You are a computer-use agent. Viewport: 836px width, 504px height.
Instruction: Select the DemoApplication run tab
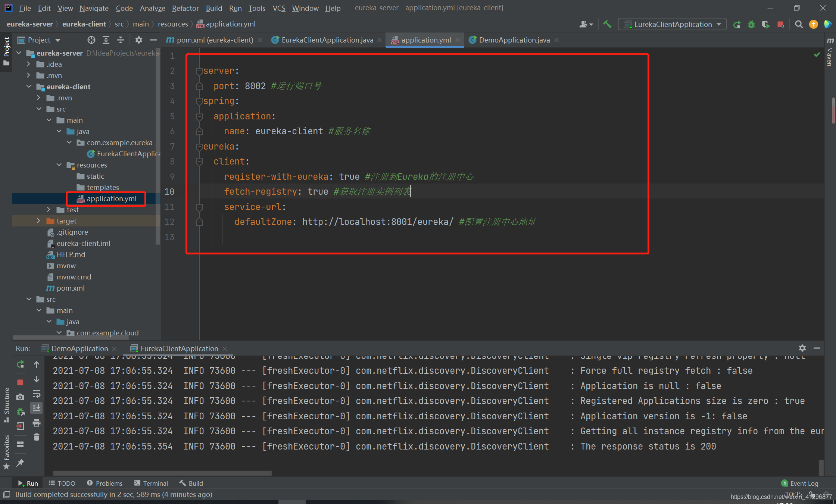pos(79,348)
